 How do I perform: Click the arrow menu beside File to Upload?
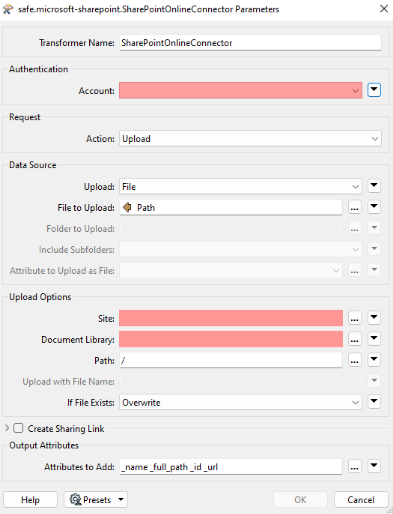374,207
